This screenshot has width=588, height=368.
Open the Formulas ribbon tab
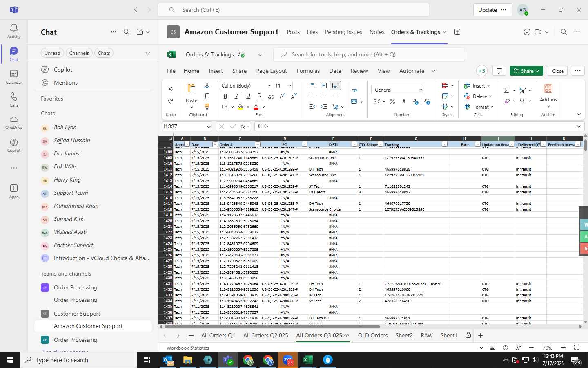coord(308,71)
